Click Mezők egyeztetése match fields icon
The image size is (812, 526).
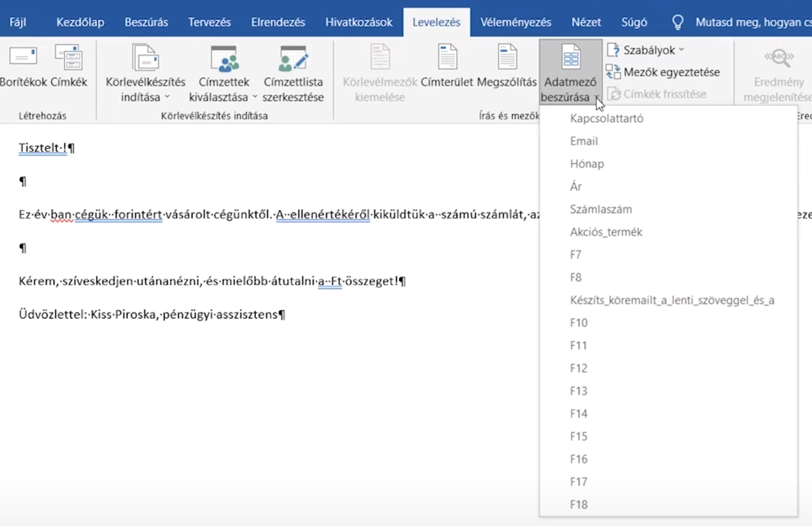click(613, 72)
